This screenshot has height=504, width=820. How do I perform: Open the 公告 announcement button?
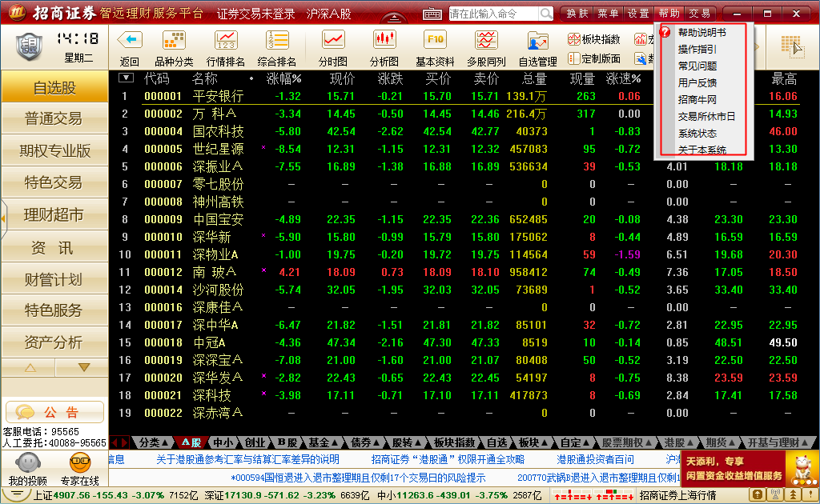(54, 412)
